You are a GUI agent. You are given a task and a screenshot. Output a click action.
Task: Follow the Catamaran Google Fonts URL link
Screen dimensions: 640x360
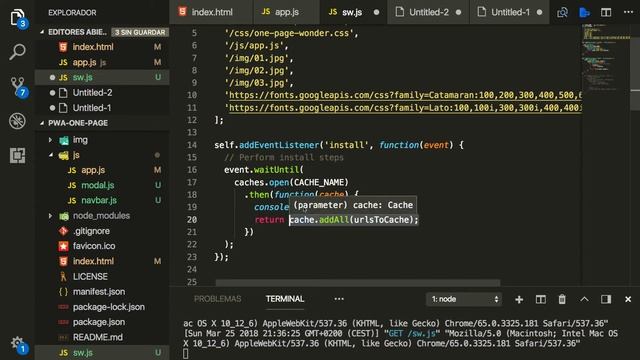point(405,95)
